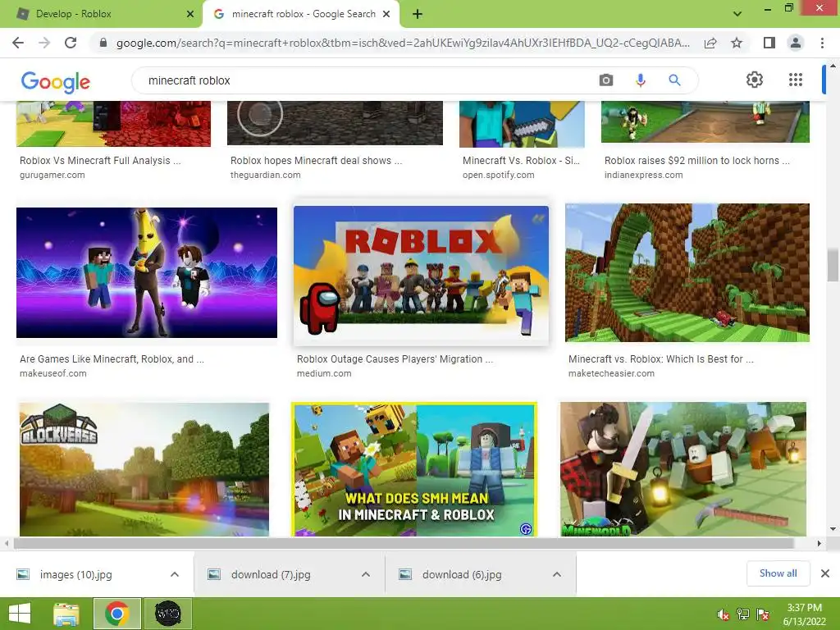Expand options for download (7).jpg

coord(366,574)
